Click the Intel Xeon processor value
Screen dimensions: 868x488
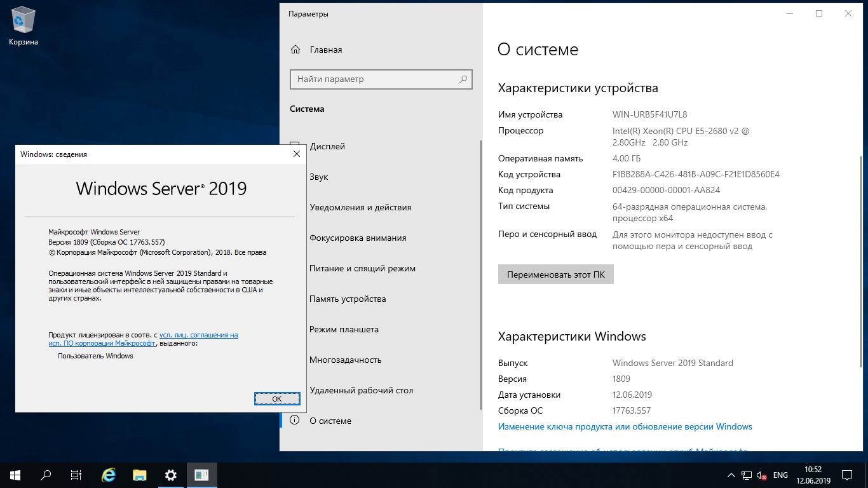click(681, 137)
